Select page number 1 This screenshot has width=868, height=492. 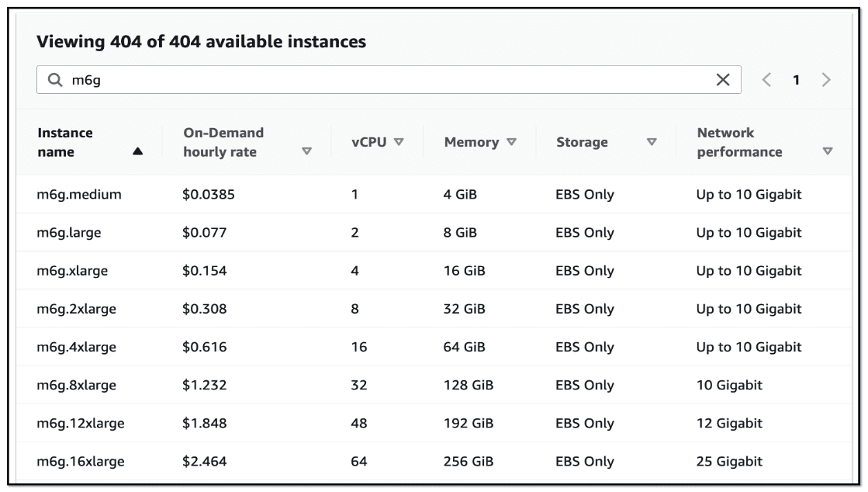tap(796, 80)
